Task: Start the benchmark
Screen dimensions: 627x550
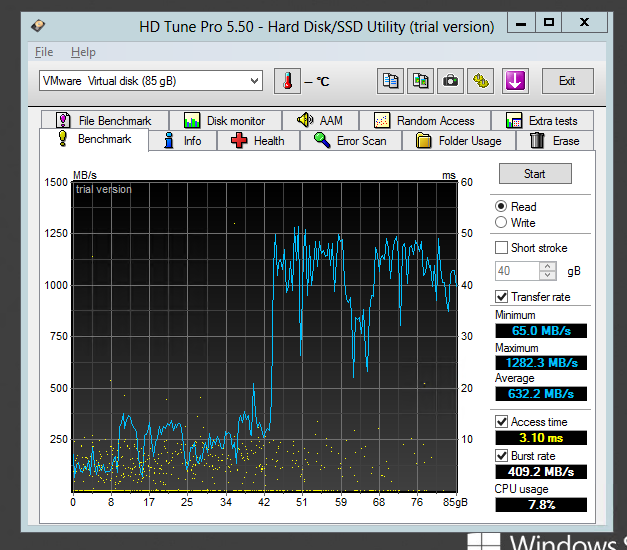Action: tap(535, 174)
